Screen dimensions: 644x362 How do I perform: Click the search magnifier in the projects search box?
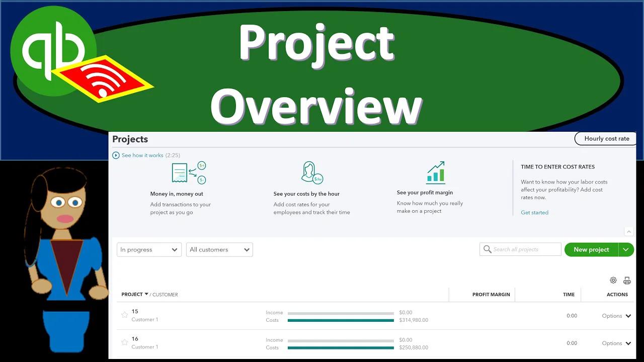click(487, 249)
